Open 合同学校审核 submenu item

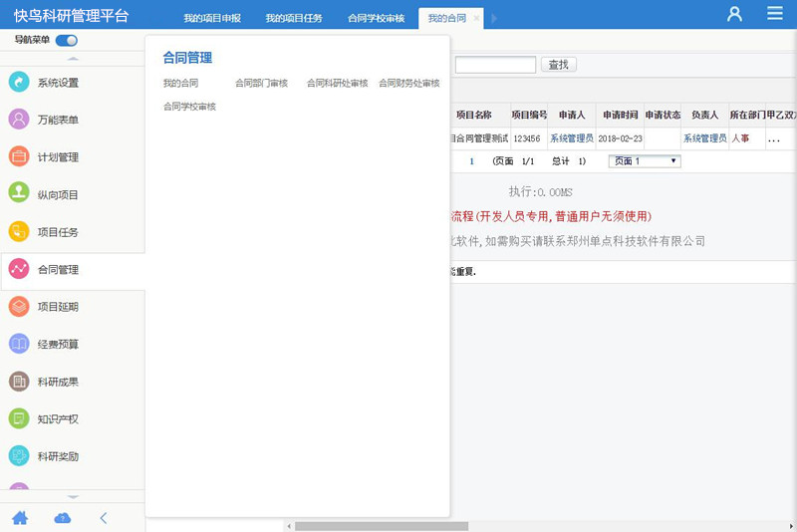189,107
